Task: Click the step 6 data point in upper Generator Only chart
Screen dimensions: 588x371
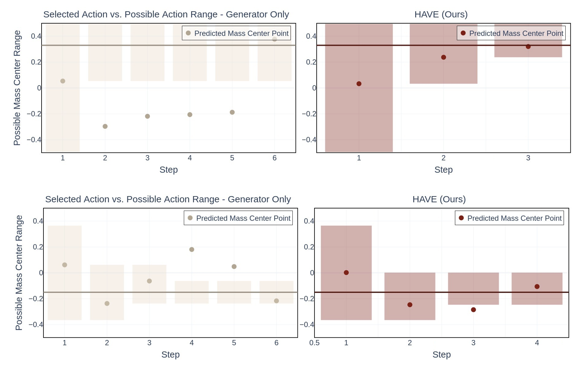Action: [274, 39]
